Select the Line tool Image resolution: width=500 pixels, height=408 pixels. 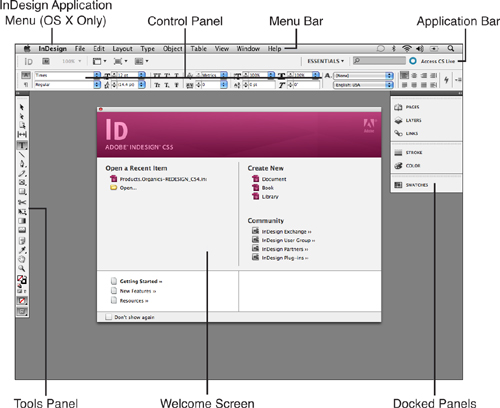(x=22, y=155)
